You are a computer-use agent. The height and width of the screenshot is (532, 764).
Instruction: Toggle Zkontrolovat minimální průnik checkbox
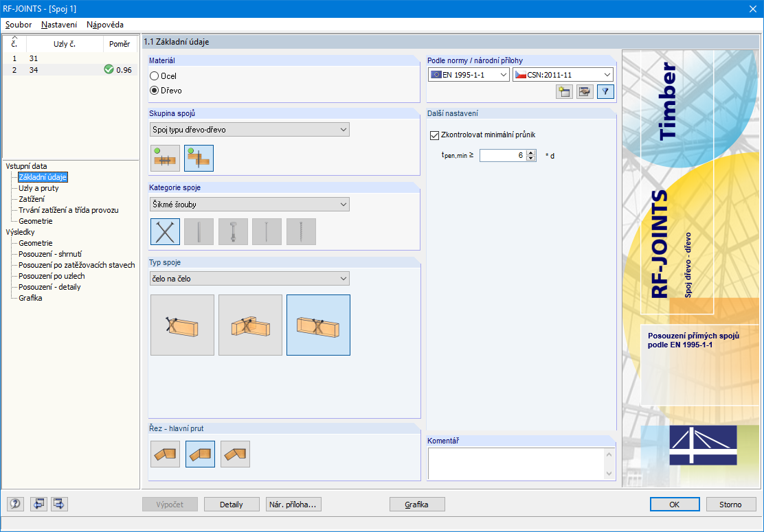coord(435,135)
